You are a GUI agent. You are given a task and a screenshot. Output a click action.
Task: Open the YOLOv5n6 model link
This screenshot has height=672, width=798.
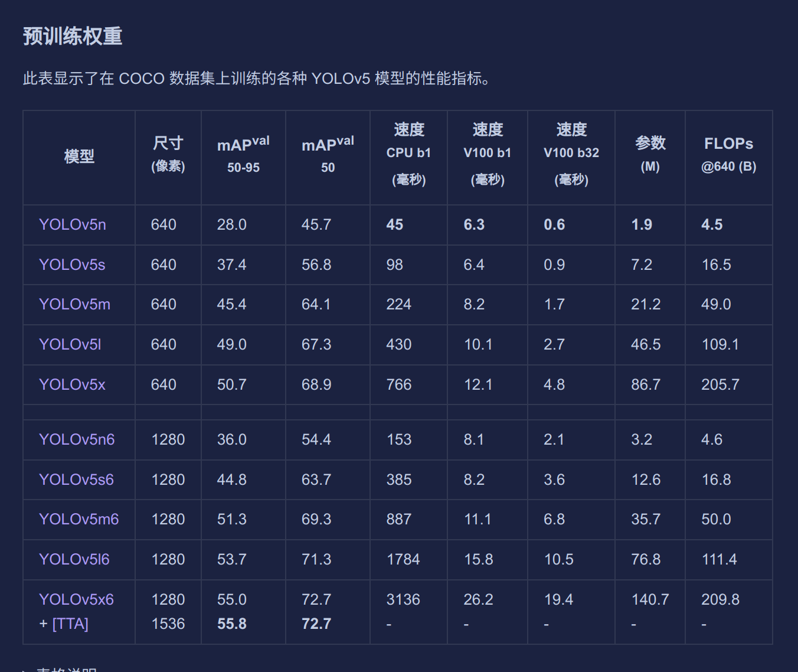point(77,439)
